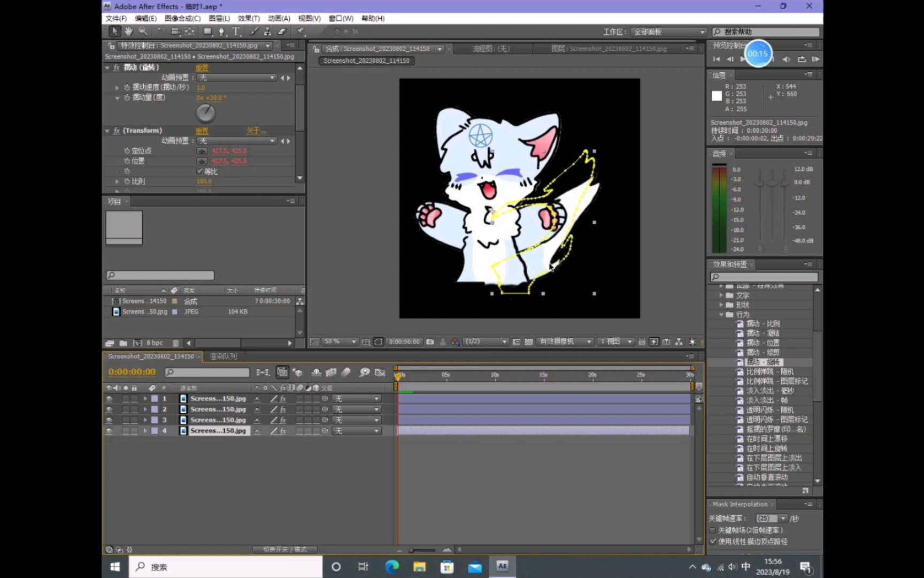
Task: Select the Puppet Pin tool
Action: pos(301,32)
